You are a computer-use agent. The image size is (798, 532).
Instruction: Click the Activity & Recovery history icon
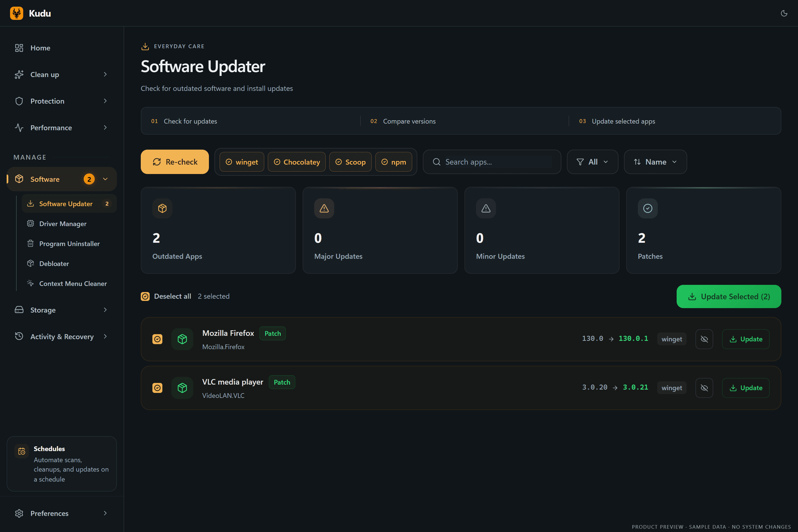(19, 336)
